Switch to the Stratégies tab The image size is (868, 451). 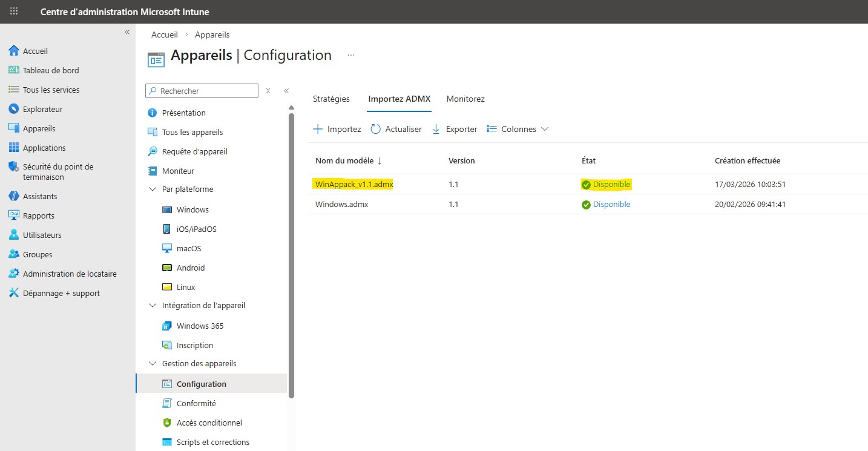331,99
